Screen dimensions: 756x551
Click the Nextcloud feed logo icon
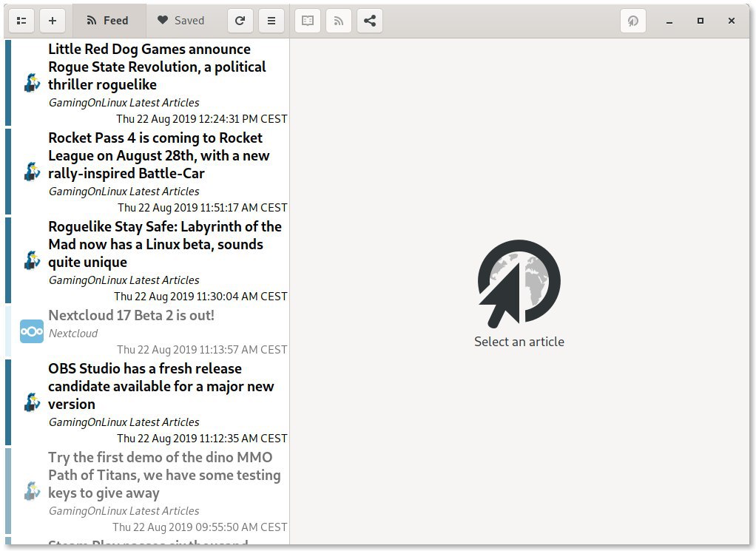click(x=32, y=331)
